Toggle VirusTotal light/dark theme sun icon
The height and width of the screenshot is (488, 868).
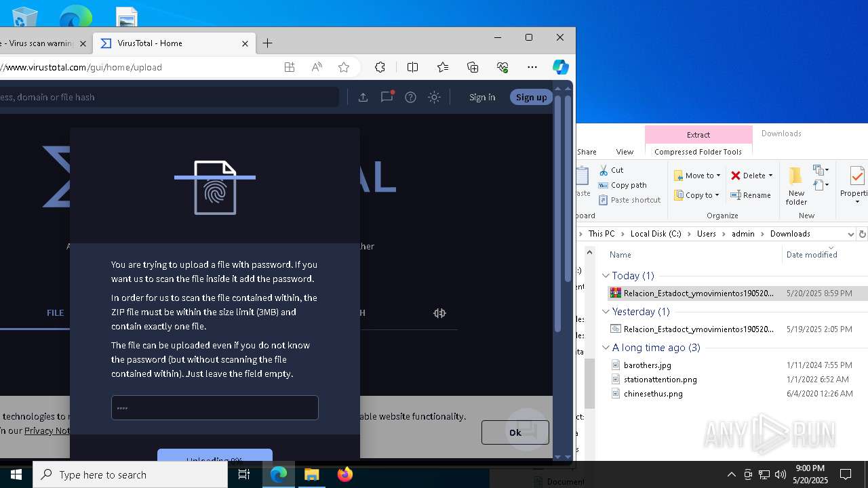(x=435, y=97)
